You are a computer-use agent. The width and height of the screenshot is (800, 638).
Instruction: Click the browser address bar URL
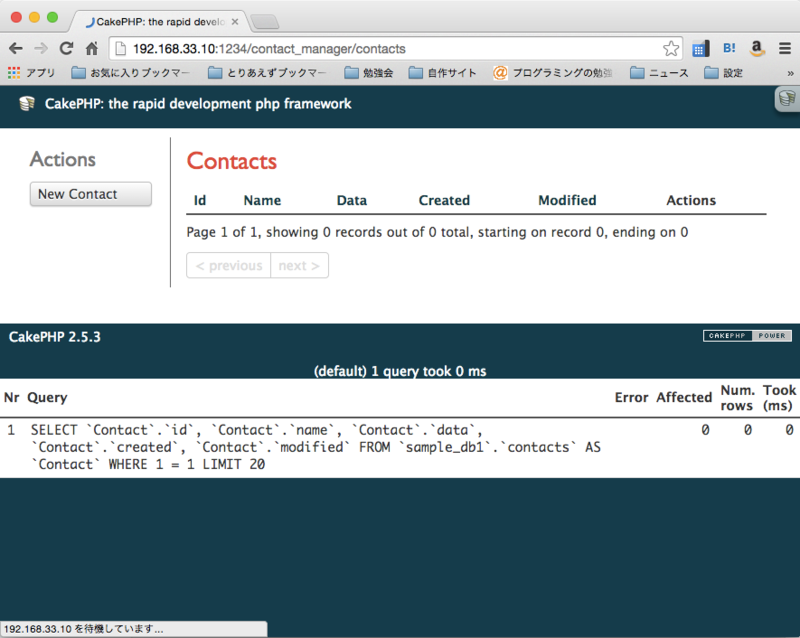269,49
